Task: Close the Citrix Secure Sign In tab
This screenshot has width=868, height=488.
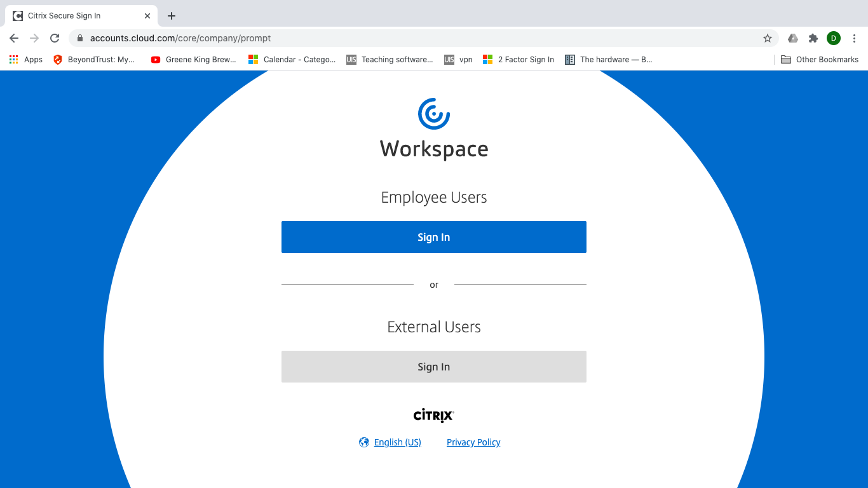Action: click(147, 16)
